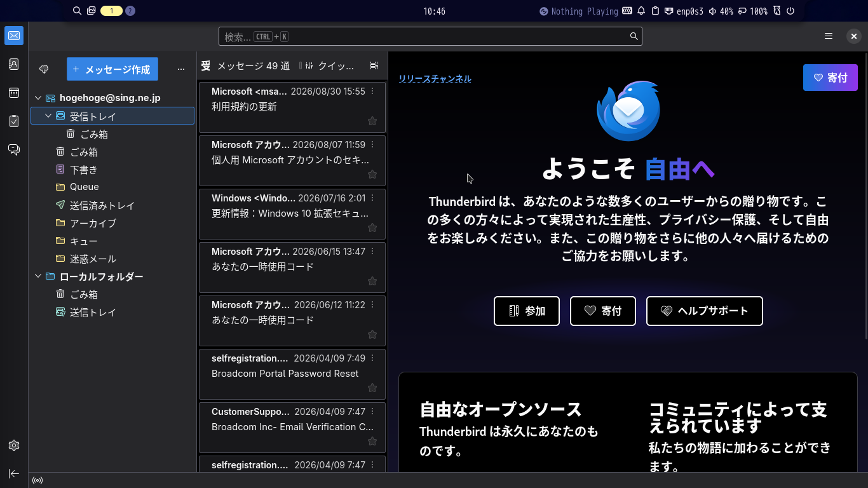
Task: Click the get messages cloud icon
Action: (x=44, y=69)
